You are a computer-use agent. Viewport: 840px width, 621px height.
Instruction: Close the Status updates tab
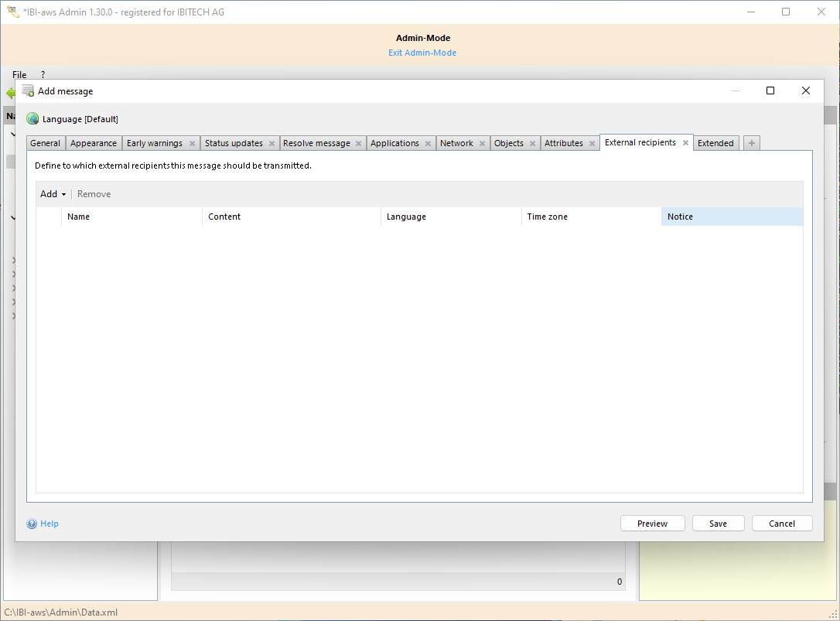(x=271, y=144)
